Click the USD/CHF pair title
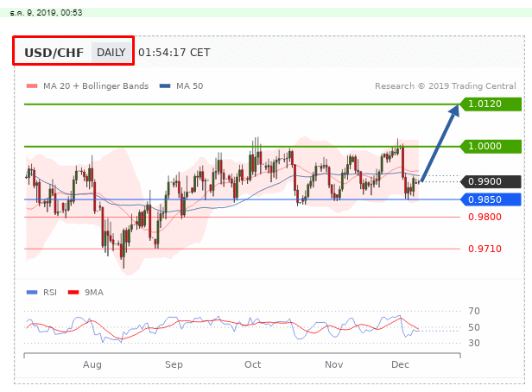 point(54,53)
